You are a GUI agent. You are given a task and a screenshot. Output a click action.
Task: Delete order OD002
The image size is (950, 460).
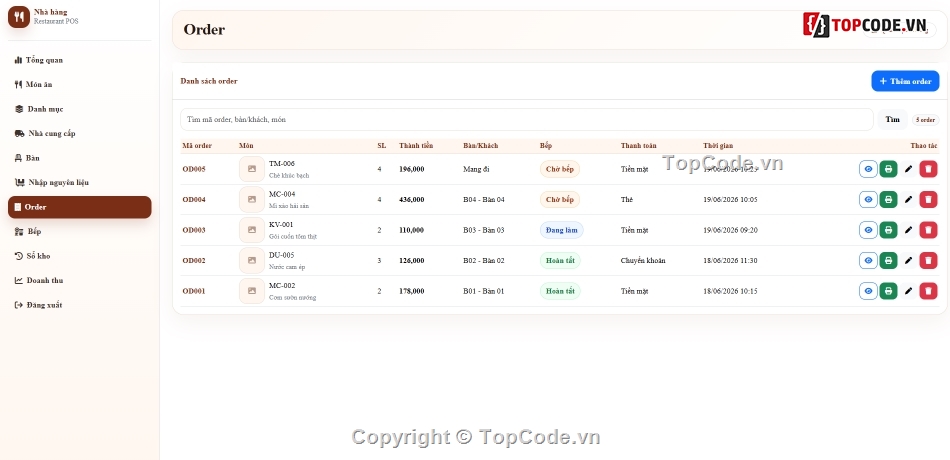tap(928, 261)
